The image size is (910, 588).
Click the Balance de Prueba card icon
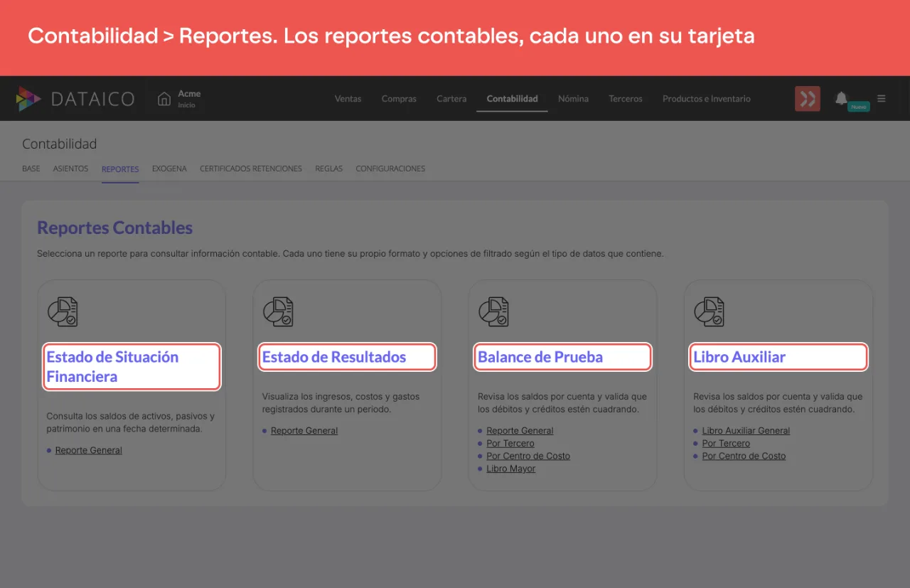click(x=493, y=311)
